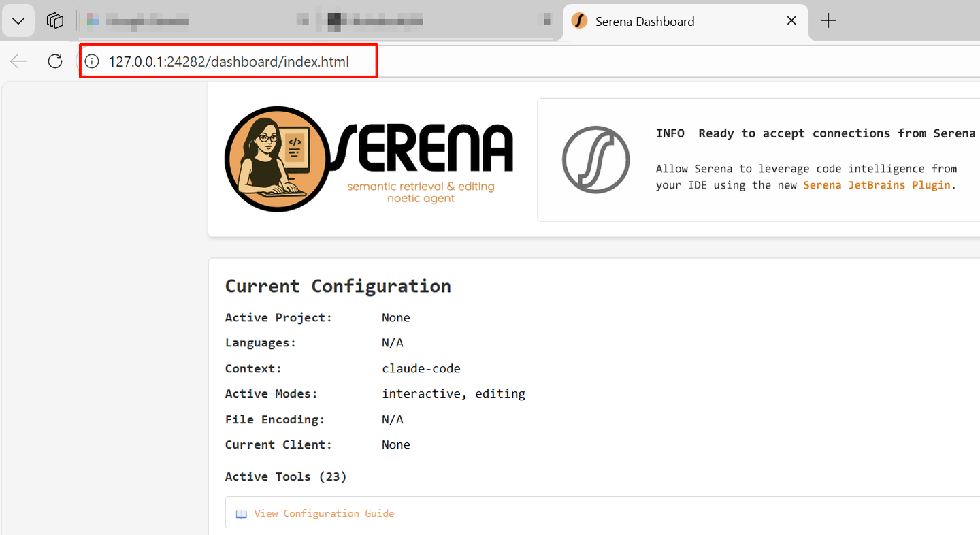Image resolution: width=980 pixels, height=535 pixels.
Task: Switch to the Serena Dashboard tab
Action: (x=644, y=21)
